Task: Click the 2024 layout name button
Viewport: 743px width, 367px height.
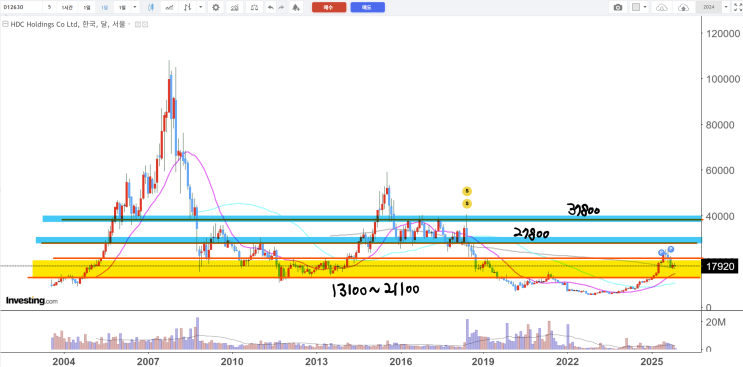Action: tap(709, 7)
